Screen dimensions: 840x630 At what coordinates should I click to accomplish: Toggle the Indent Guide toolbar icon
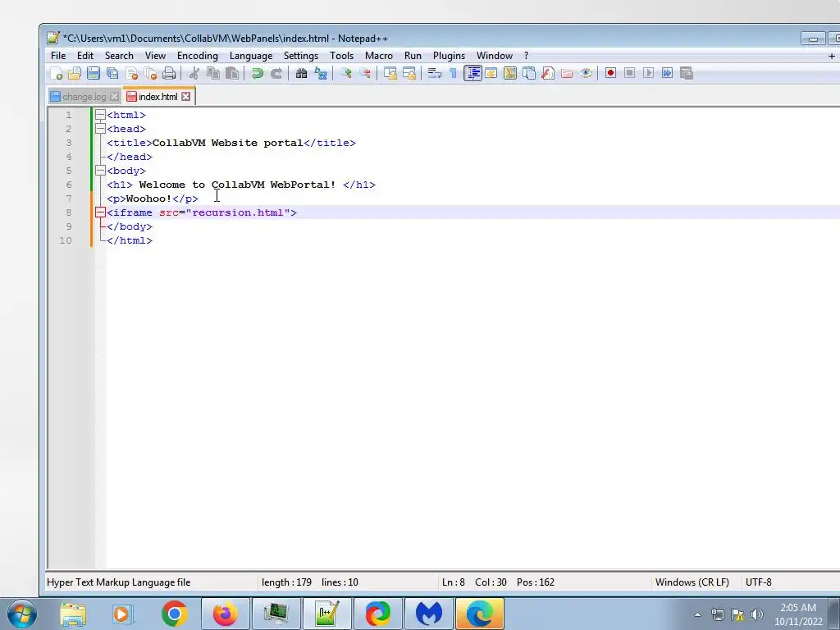tap(472, 73)
